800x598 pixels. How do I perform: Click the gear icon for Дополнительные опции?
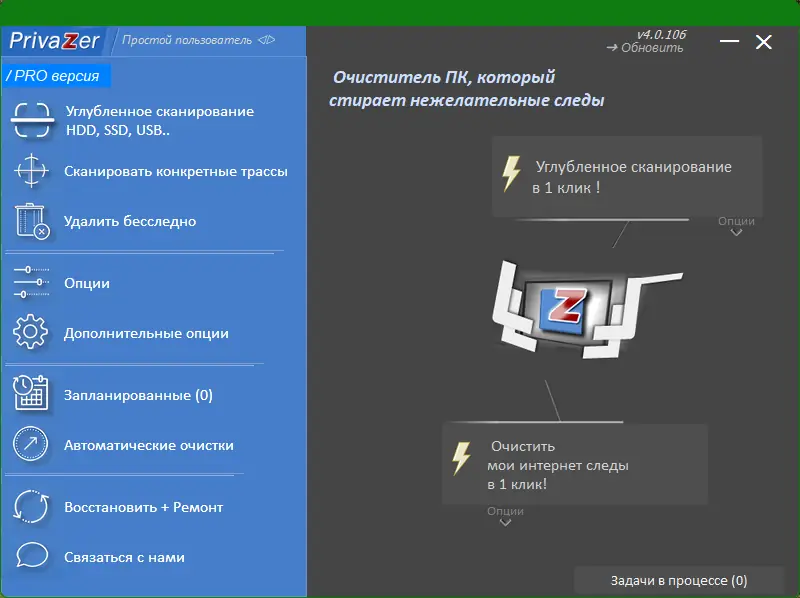(x=31, y=332)
